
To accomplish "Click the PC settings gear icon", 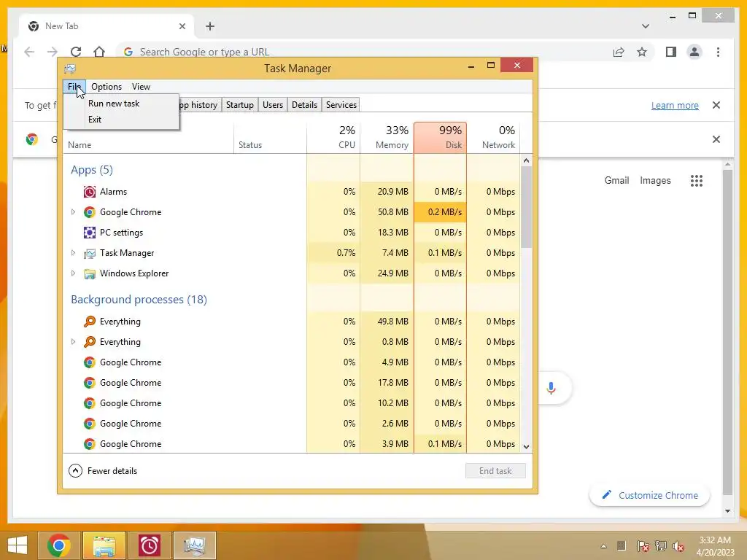I will click(x=89, y=233).
